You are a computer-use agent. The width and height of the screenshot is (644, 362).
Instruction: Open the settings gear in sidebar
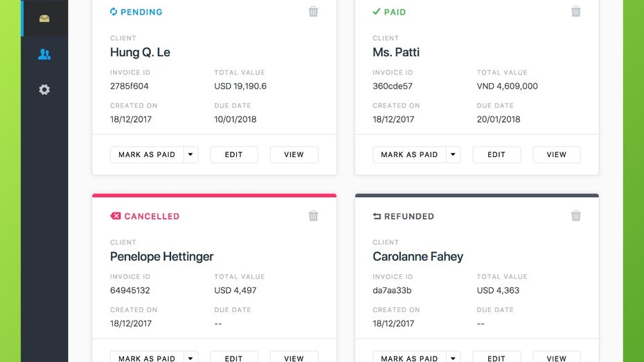44,89
